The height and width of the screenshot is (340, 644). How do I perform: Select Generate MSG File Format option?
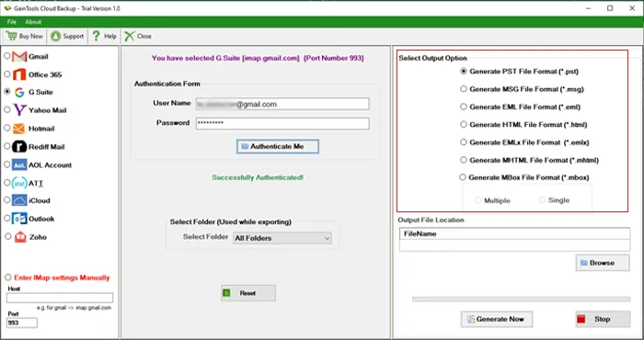click(x=464, y=88)
